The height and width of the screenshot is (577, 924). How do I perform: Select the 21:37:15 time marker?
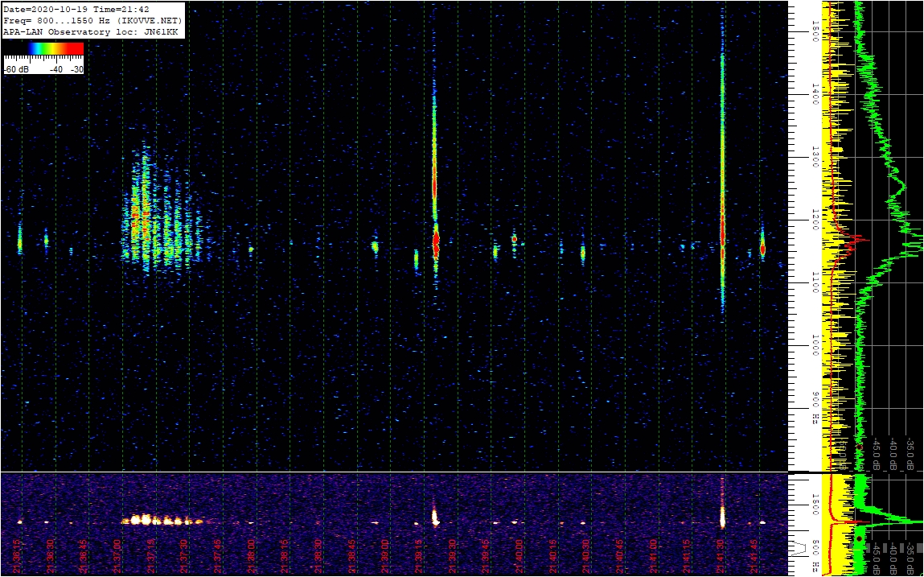pos(150,554)
